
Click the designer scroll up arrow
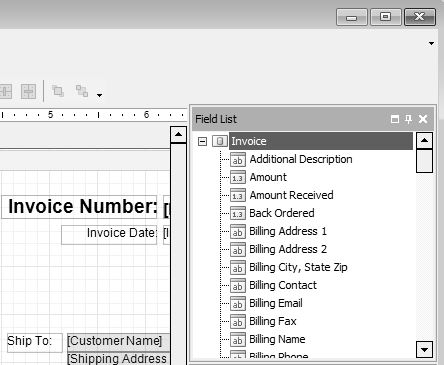[178, 134]
